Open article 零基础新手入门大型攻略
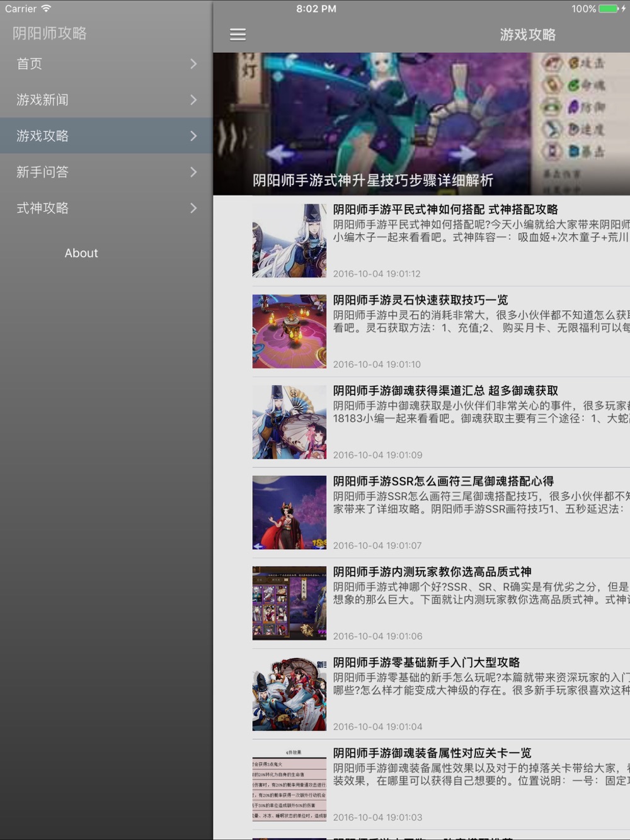 427,663
